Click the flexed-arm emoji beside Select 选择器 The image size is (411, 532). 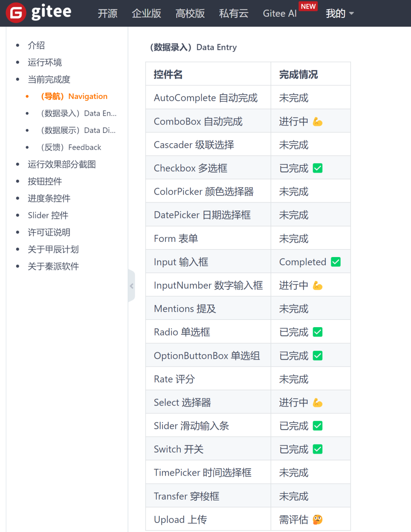(318, 403)
